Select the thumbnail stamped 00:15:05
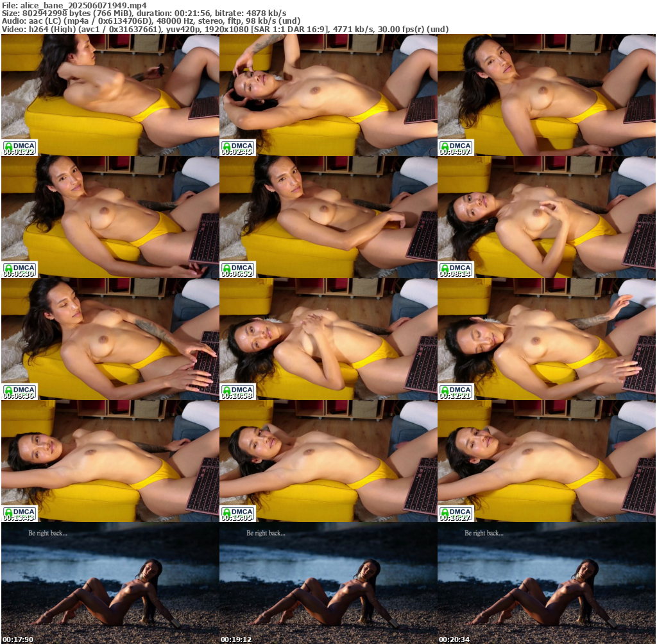Screen dimensions: 657x644 pyautogui.click(x=328, y=461)
